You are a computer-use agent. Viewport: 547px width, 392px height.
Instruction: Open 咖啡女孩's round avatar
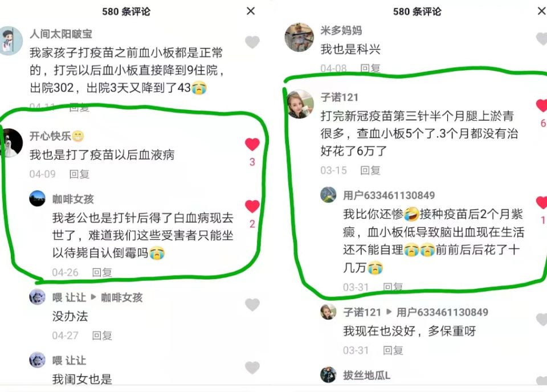(x=37, y=198)
